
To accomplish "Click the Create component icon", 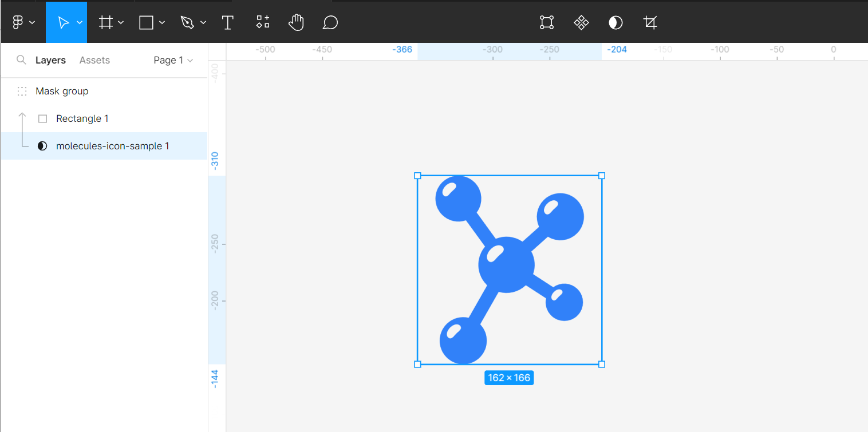I will (x=581, y=22).
